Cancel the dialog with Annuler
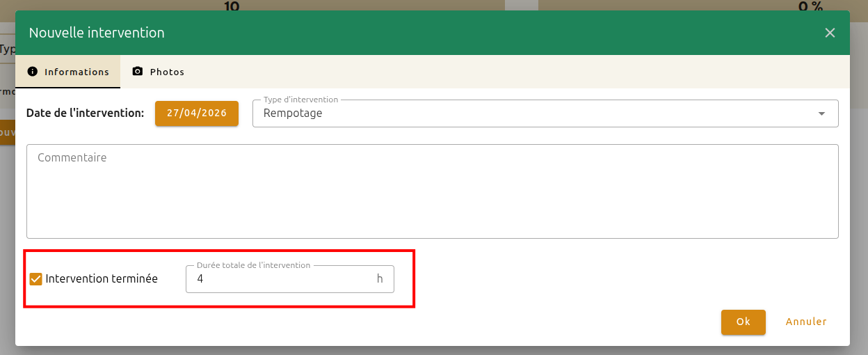The image size is (868, 355). [x=806, y=322]
